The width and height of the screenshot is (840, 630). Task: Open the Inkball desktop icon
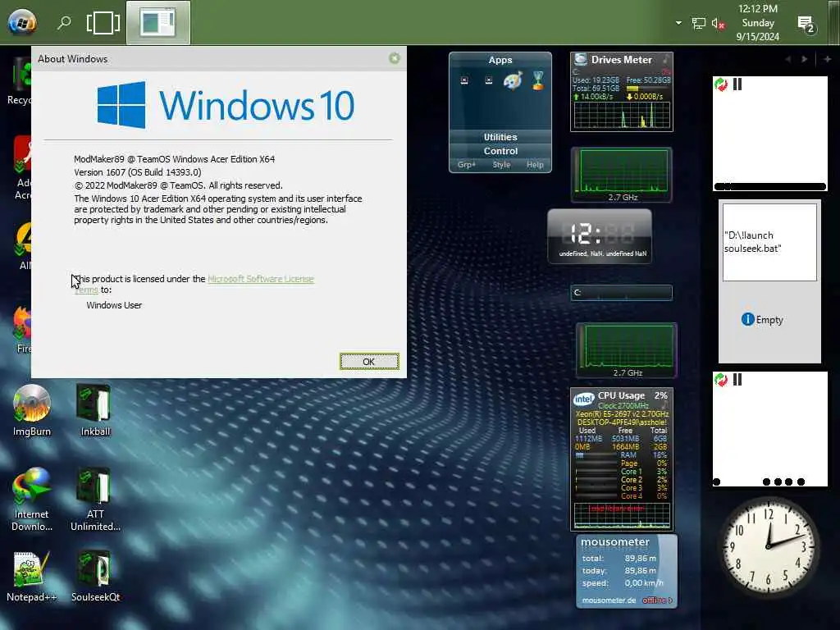coord(95,412)
